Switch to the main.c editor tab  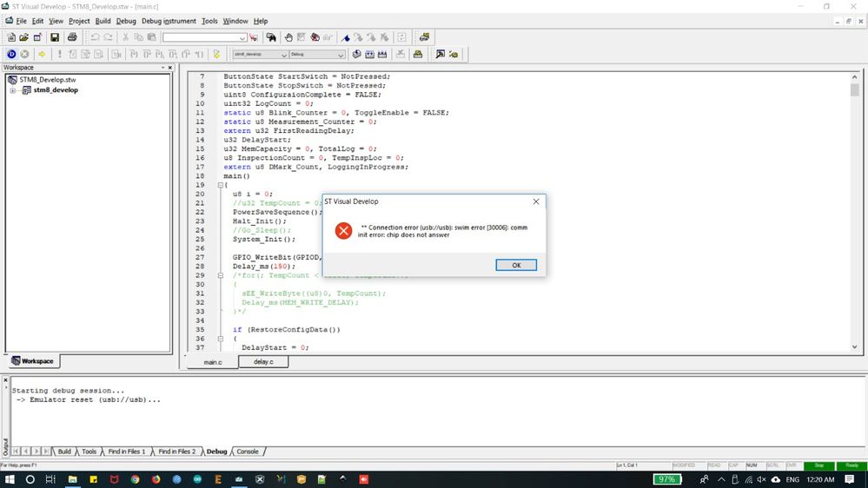(x=213, y=362)
